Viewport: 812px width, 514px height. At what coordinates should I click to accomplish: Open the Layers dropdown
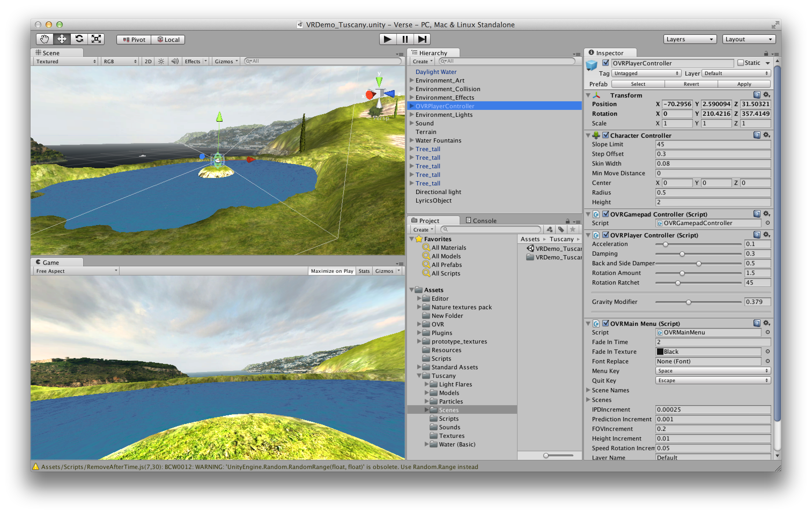tap(690, 39)
